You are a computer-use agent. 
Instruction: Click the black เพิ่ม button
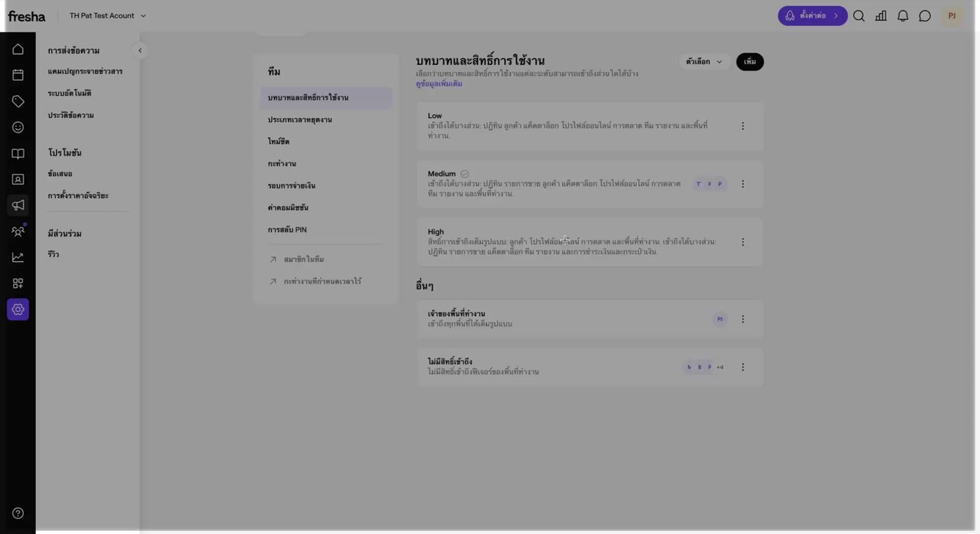click(x=750, y=61)
